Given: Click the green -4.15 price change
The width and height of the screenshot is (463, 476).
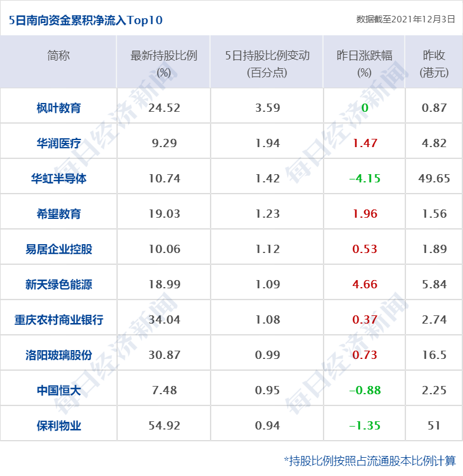Looking at the screenshot, I should point(365,178).
